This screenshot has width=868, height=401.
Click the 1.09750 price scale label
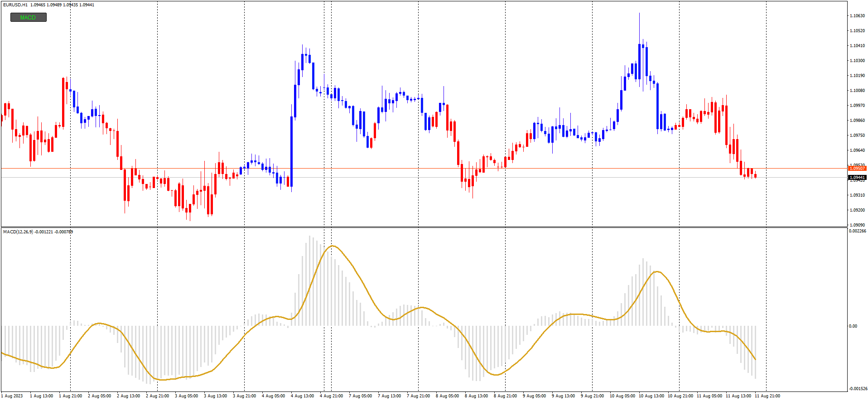point(857,135)
